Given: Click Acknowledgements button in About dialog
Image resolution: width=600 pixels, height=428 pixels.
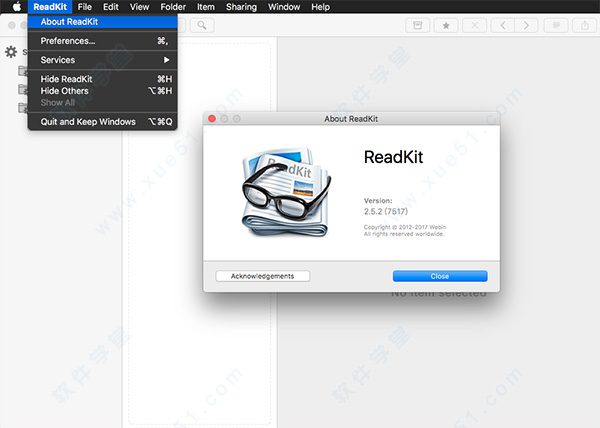Looking at the screenshot, I should (262, 276).
